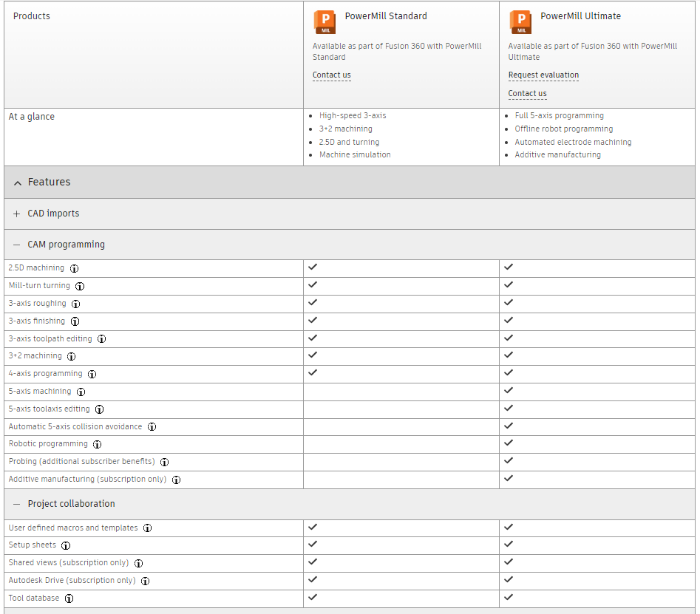
Task: Open info icon for 2.5D machining
Action: [74, 268]
